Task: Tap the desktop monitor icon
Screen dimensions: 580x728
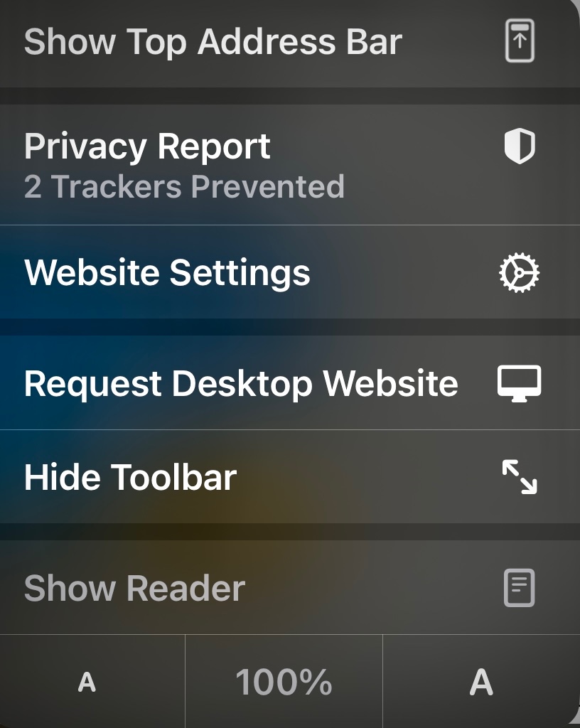Action: tap(519, 383)
